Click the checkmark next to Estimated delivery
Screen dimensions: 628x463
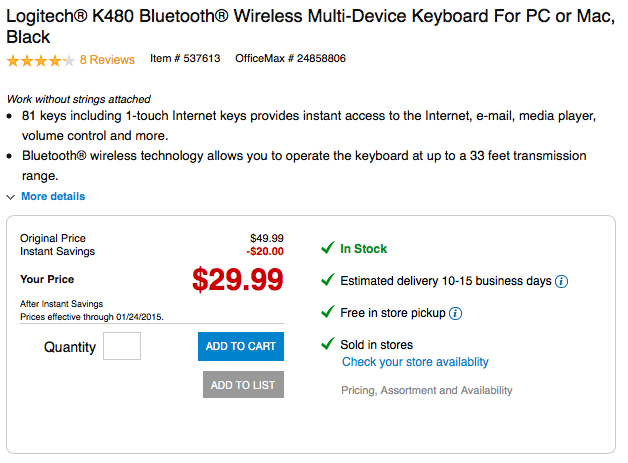coord(328,280)
